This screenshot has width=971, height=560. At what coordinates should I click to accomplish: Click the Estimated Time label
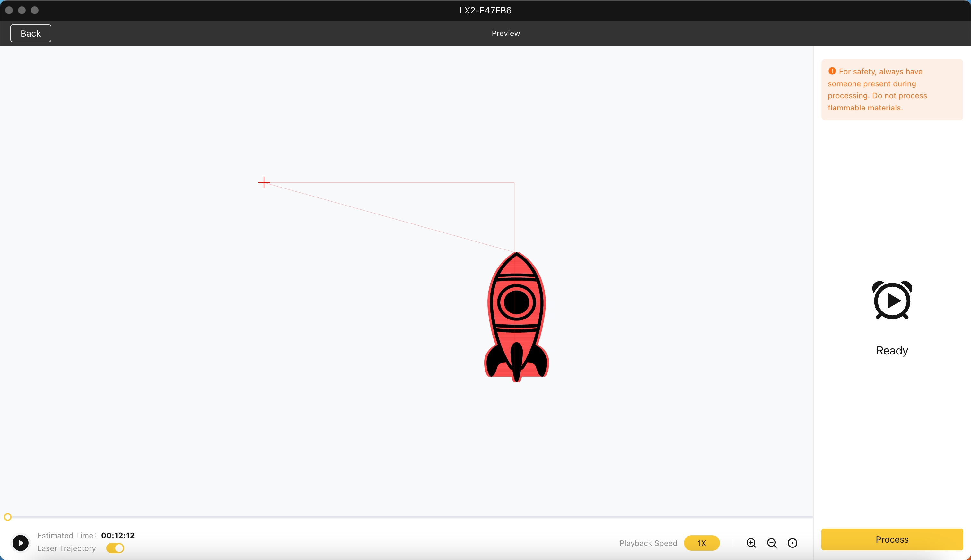coord(66,535)
